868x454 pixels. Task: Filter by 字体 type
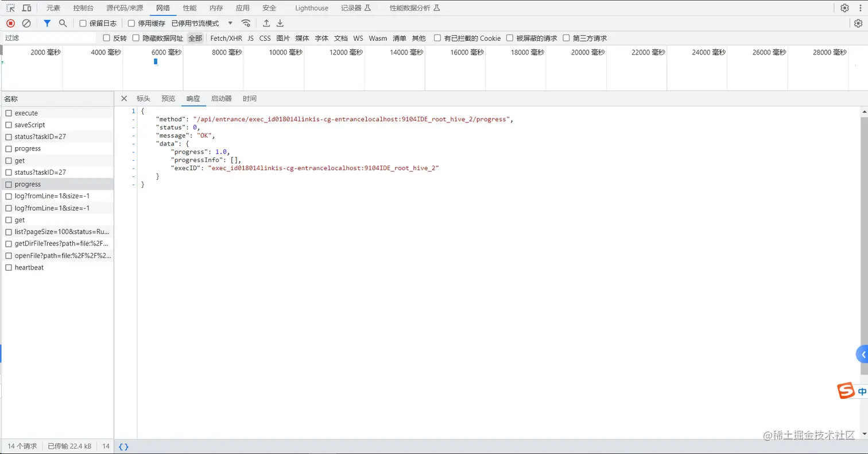tap(321, 39)
